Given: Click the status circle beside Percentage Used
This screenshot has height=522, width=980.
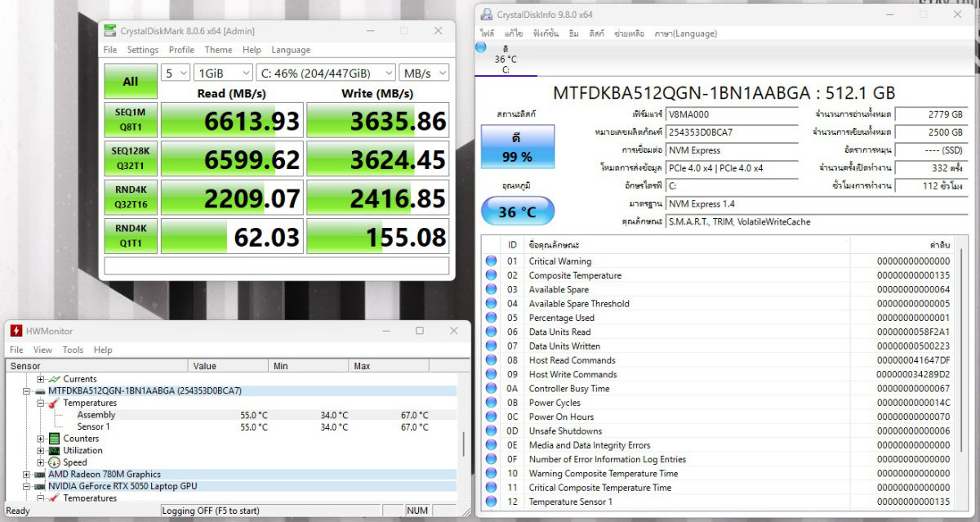Looking at the screenshot, I should pyautogui.click(x=491, y=318).
